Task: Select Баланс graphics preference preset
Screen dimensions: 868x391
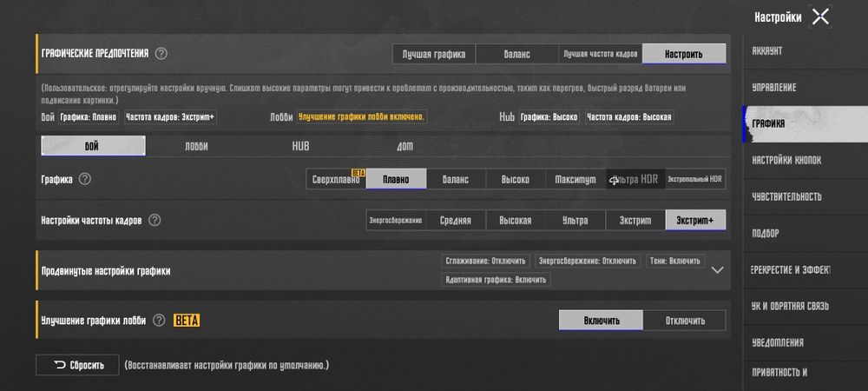Action: point(517,54)
